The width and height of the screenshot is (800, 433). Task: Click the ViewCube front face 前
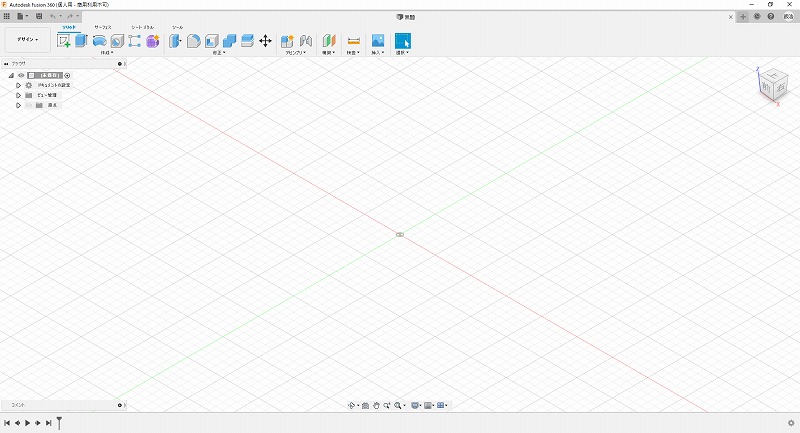click(766, 88)
